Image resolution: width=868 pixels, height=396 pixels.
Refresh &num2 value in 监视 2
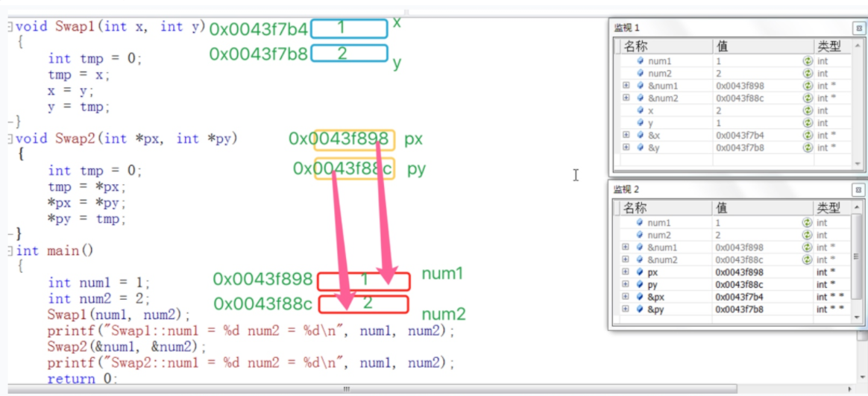pos(808,260)
